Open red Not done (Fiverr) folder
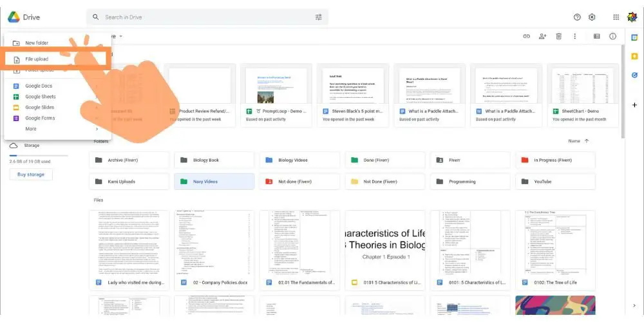644x322 pixels. pos(299,182)
